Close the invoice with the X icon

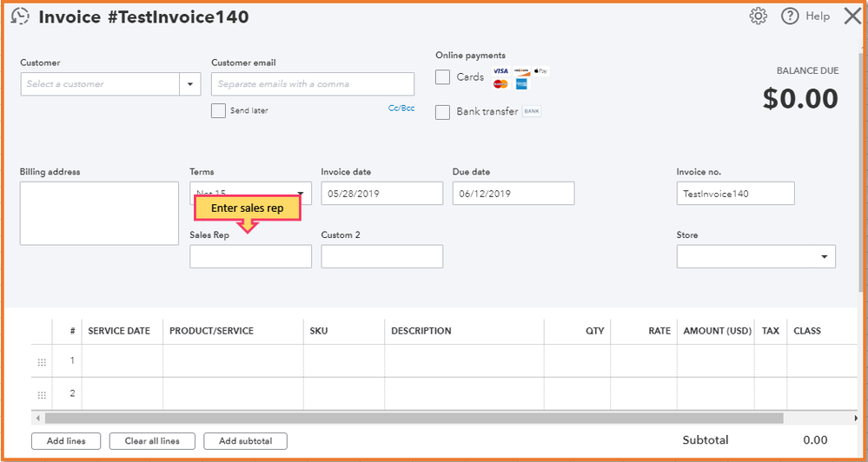coord(852,16)
